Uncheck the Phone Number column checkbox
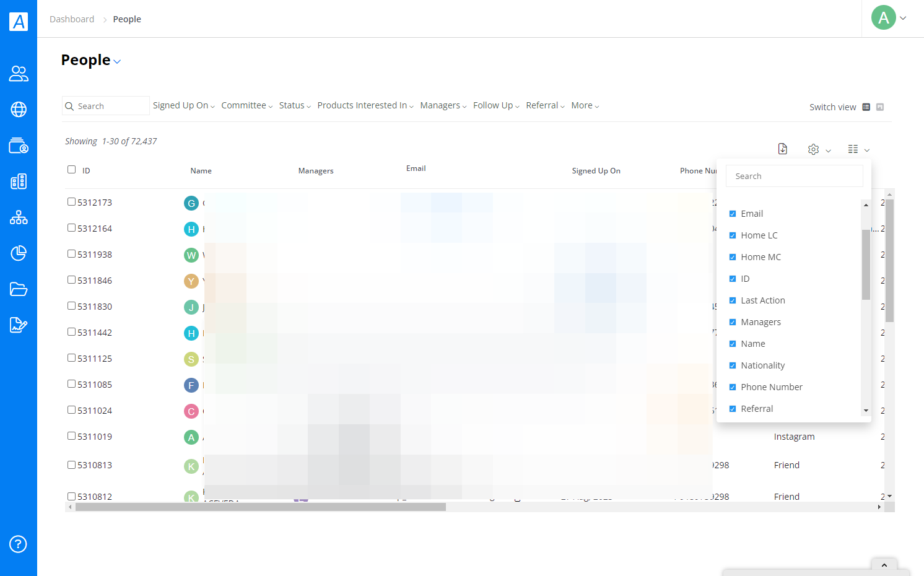Image resolution: width=924 pixels, height=576 pixels. 733,387
